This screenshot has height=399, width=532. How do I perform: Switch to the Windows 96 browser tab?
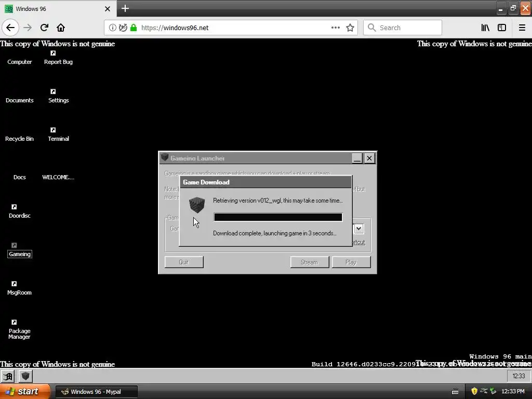58,8
